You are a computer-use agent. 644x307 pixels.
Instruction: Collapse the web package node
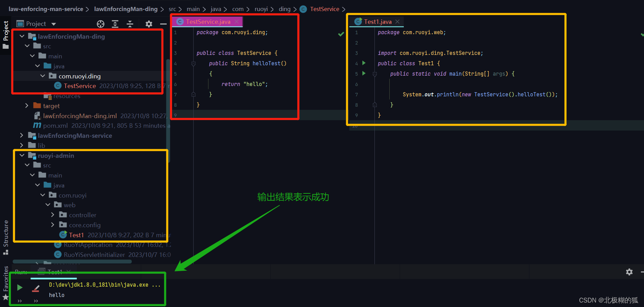(48, 204)
